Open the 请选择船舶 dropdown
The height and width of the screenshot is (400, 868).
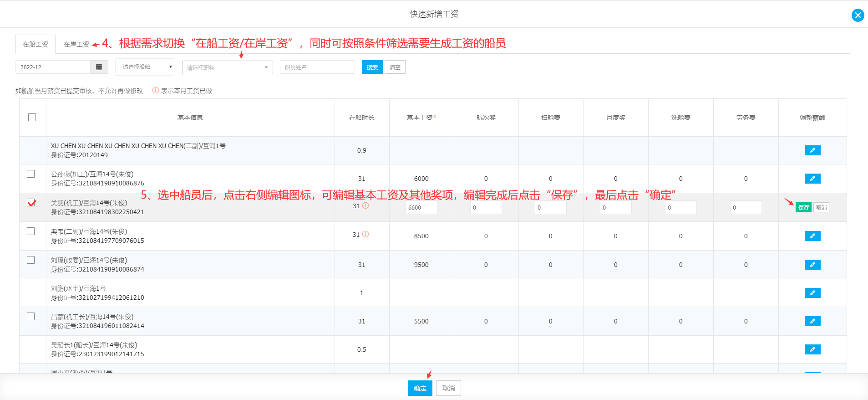(x=145, y=67)
